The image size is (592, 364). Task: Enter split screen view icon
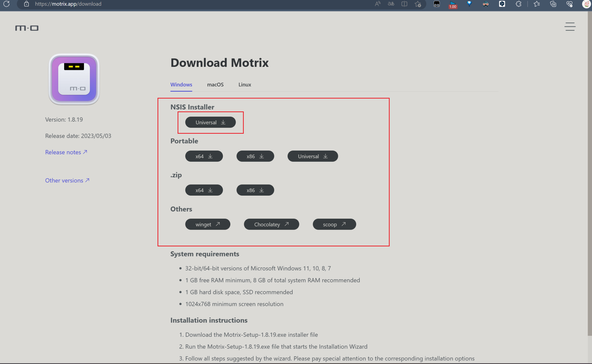click(404, 4)
